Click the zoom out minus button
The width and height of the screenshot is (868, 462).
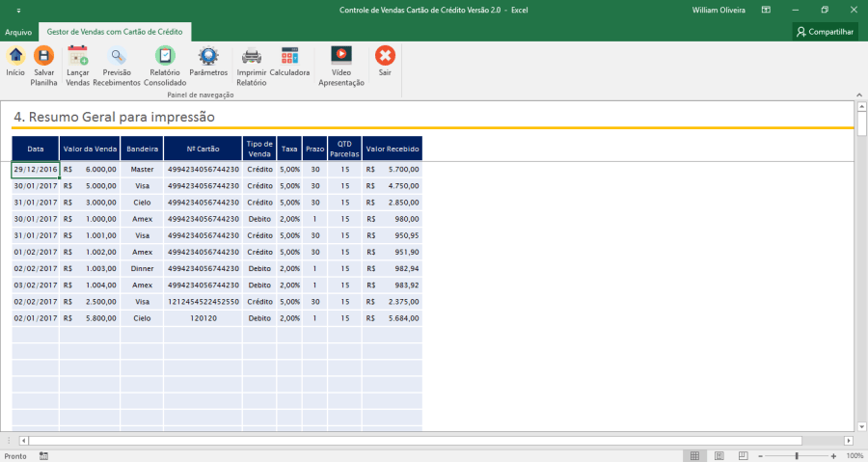pyautogui.click(x=761, y=456)
